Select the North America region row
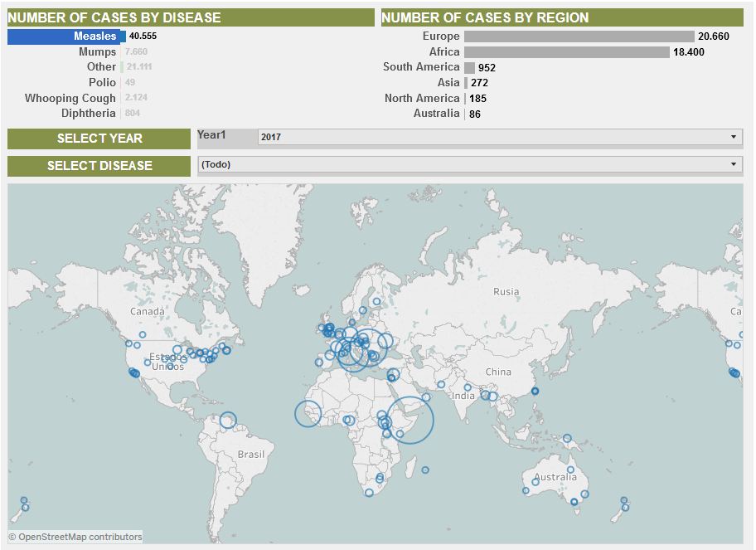756x550 pixels. (423, 98)
